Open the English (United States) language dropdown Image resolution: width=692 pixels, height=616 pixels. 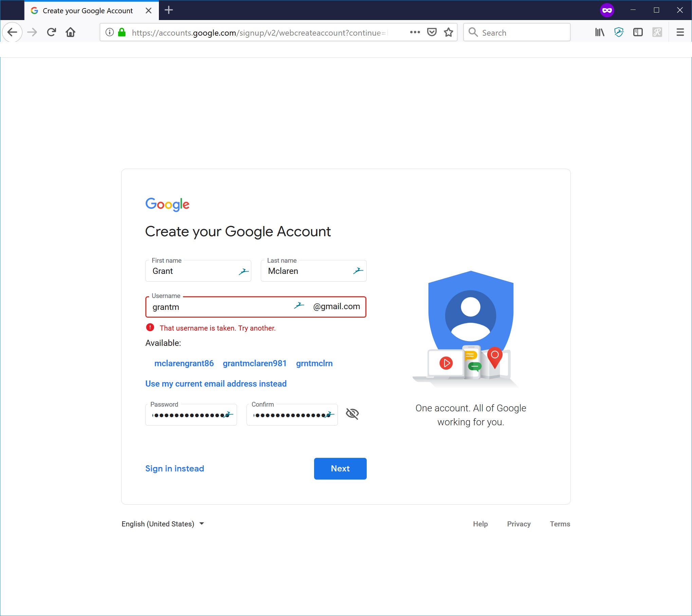(163, 524)
